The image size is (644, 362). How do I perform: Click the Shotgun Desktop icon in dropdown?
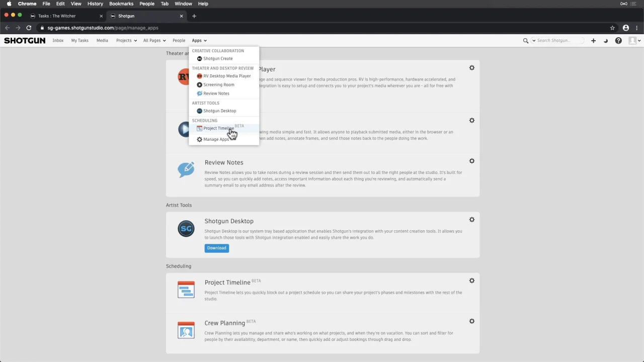[x=199, y=111]
